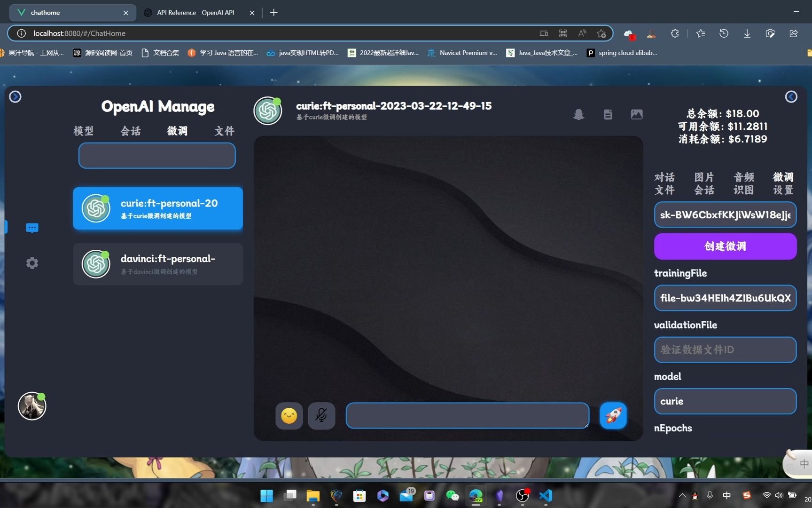The width and height of the screenshot is (812, 508).
Task: Select the davinci:ft-personal model entry
Action: click(158, 264)
